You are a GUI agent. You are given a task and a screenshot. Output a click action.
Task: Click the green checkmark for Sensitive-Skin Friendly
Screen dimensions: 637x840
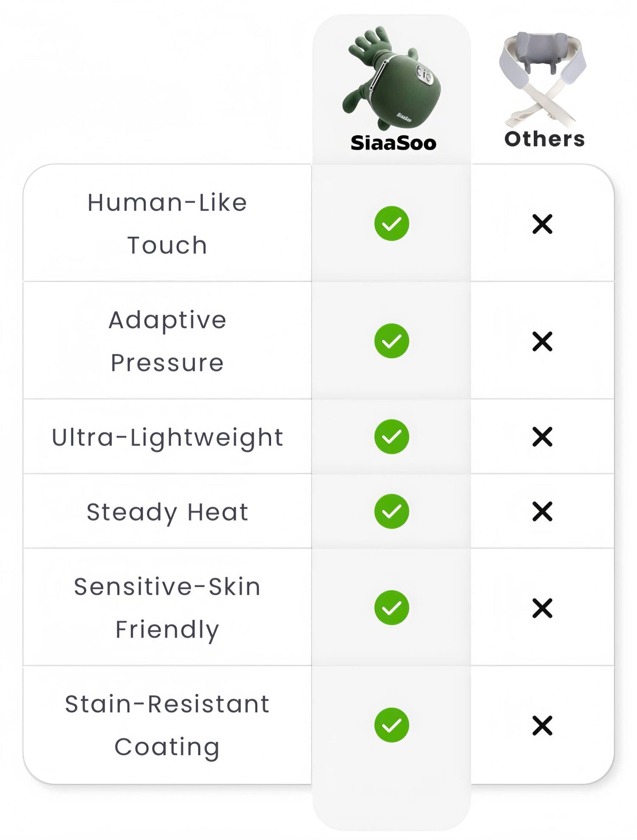pos(392,608)
